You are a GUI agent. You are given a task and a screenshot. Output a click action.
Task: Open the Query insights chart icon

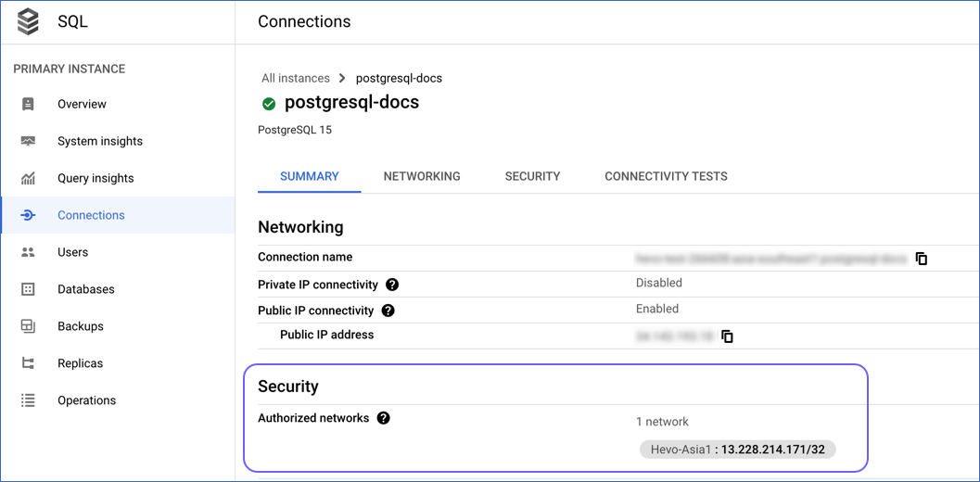click(x=28, y=178)
